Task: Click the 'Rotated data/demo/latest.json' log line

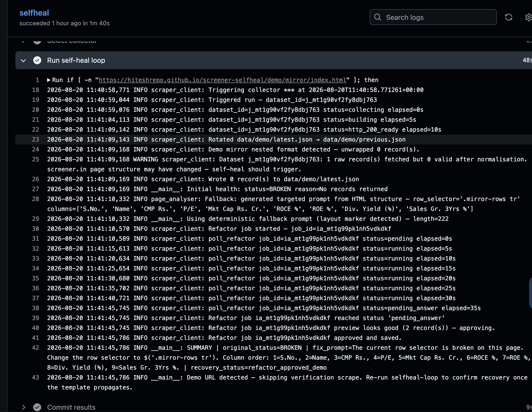Action: coord(226,140)
